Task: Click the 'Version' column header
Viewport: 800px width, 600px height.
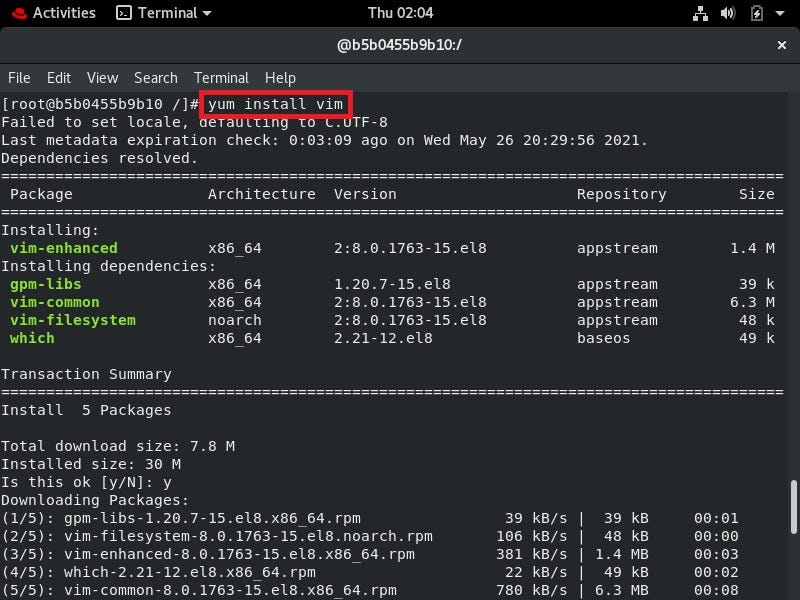Action: point(365,194)
